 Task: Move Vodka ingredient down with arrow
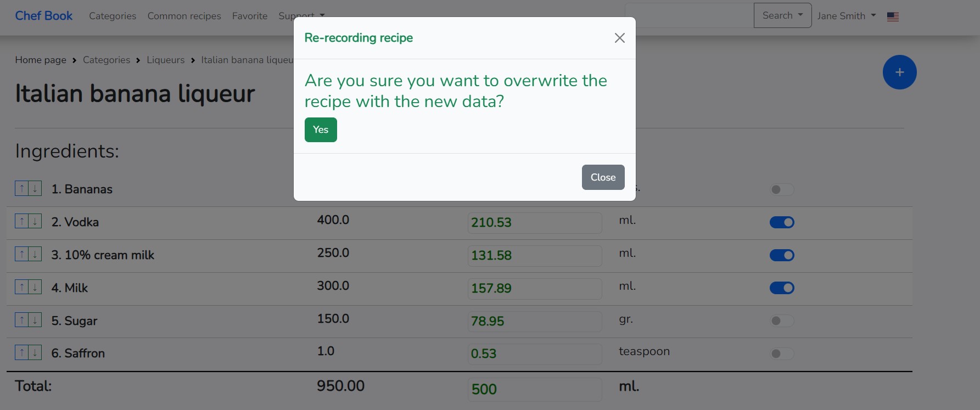tap(35, 222)
